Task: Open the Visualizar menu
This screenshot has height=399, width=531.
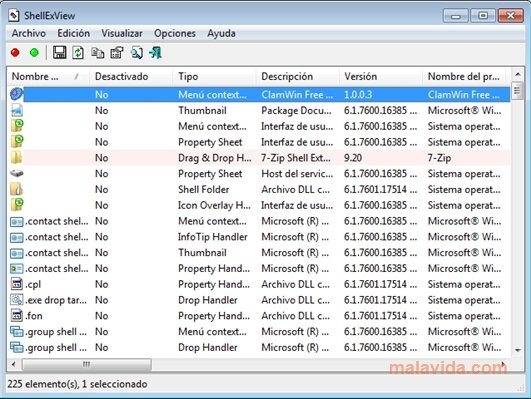Action: (x=122, y=33)
